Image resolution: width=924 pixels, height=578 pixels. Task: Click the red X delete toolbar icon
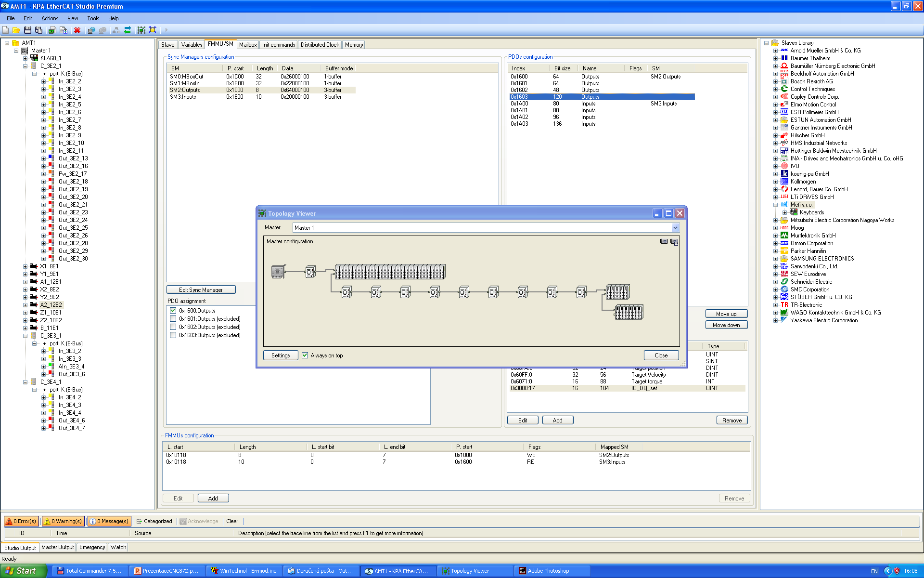77,30
